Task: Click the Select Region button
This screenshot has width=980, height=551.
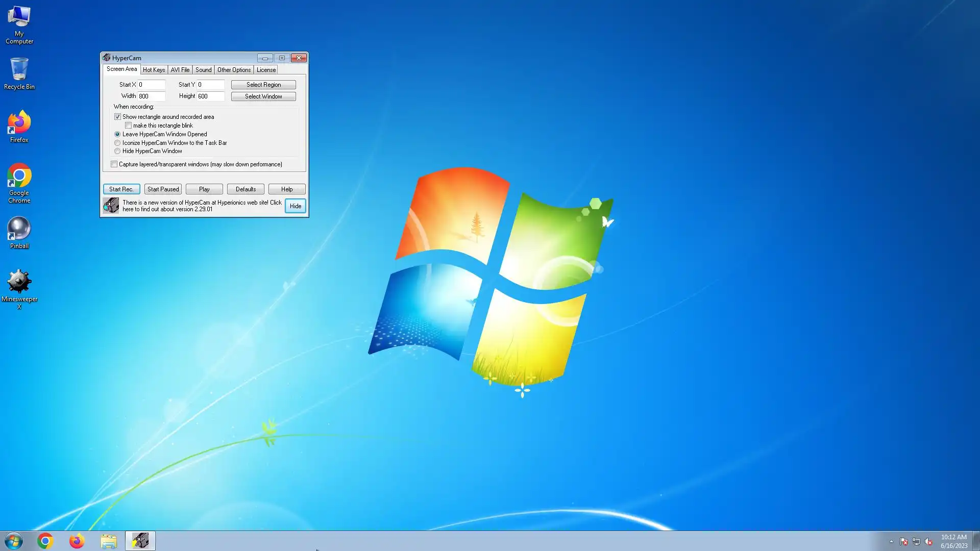Action: tap(263, 85)
